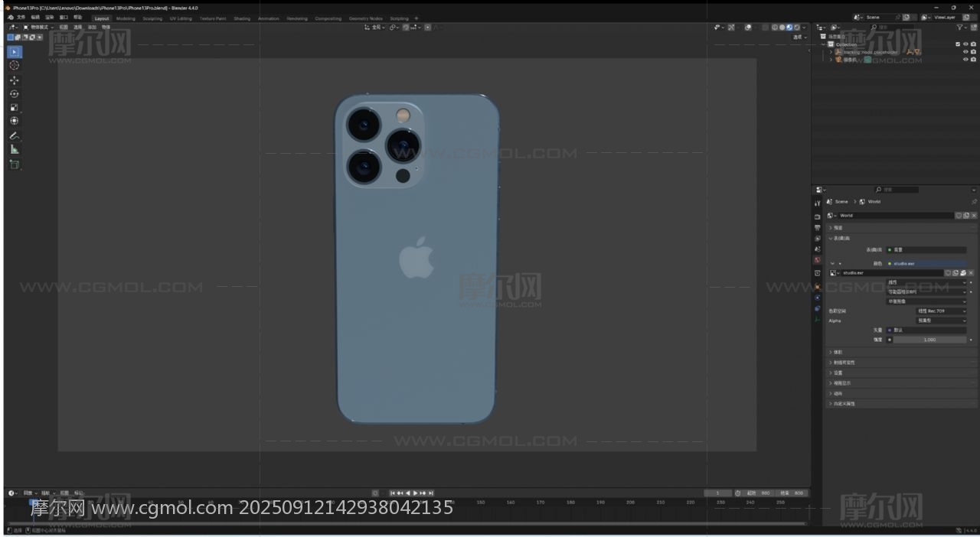Activate the Add Cube tool

pos(15,164)
